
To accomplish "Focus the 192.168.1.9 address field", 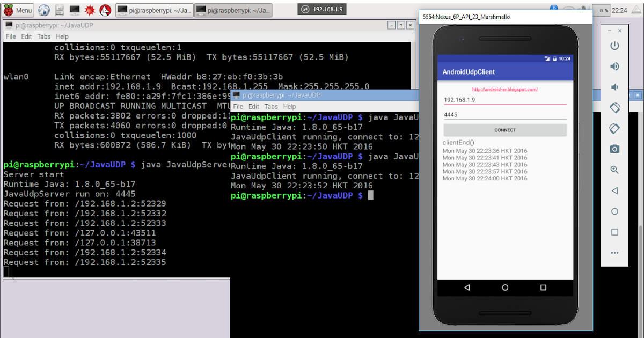I will point(505,99).
